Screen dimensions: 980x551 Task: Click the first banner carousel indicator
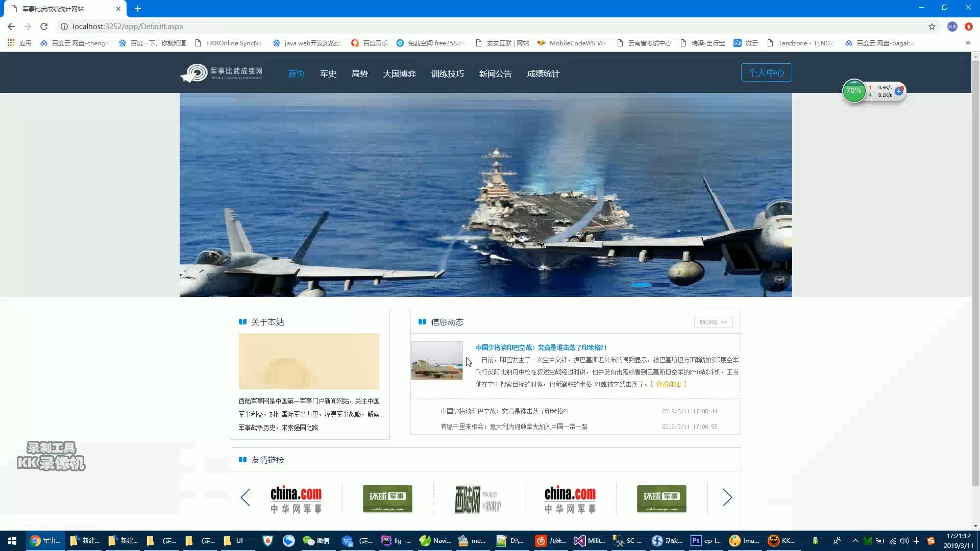[641, 285]
